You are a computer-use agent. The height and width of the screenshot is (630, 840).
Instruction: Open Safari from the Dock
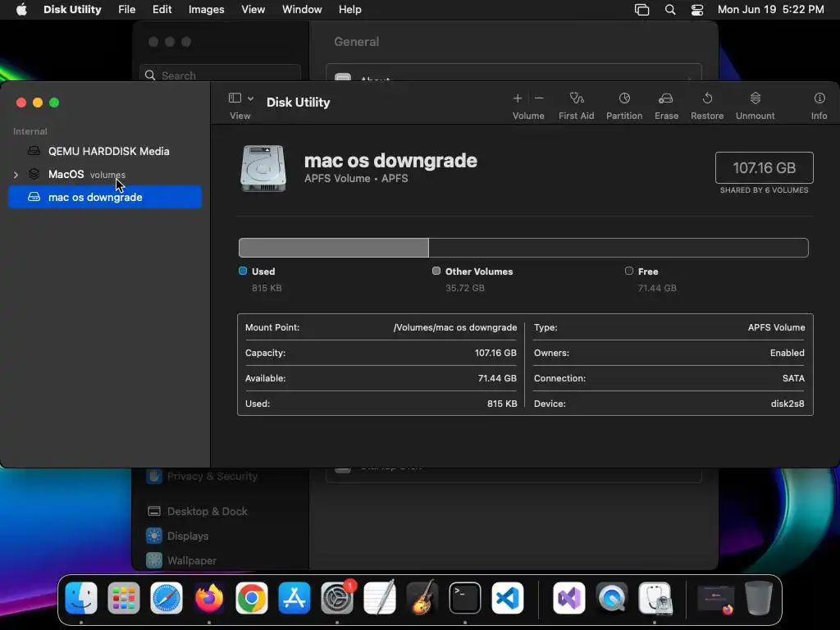pyautogui.click(x=166, y=598)
